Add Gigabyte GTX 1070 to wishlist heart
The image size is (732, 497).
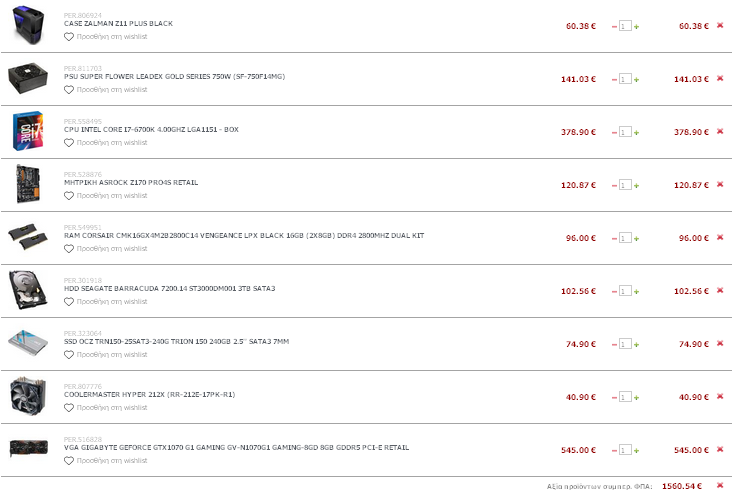pos(69,461)
